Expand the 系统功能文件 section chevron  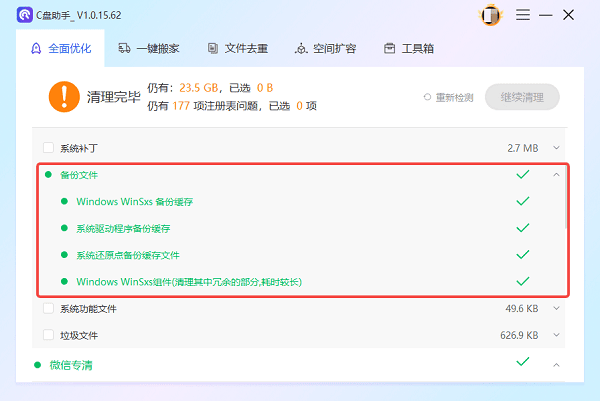point(556,308)
